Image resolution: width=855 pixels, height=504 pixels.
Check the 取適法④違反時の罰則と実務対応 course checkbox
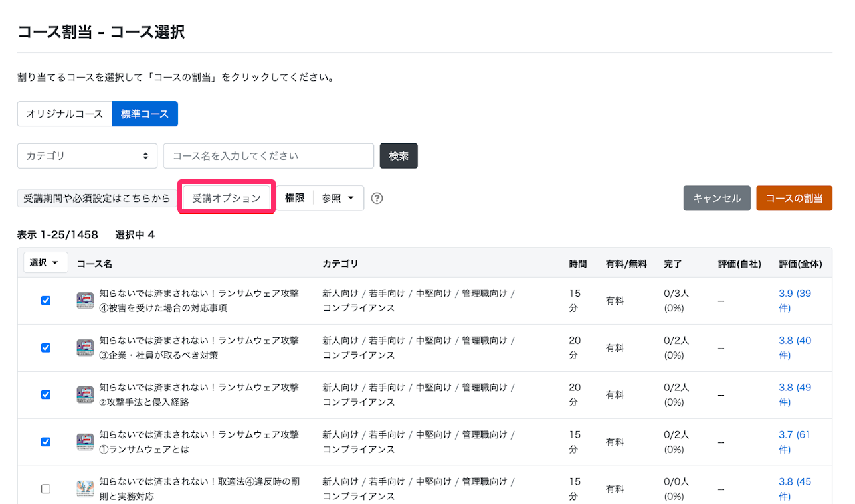[x=46, y=489]
